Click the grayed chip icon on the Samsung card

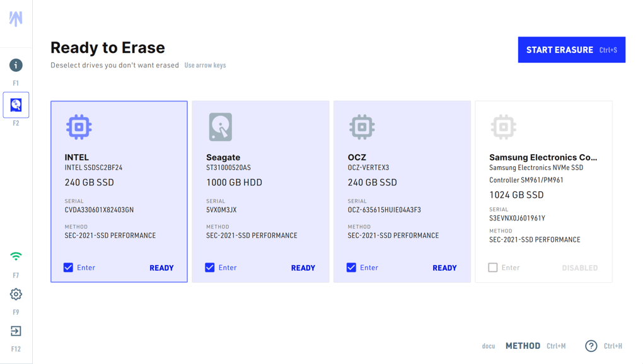coord(503,127)
